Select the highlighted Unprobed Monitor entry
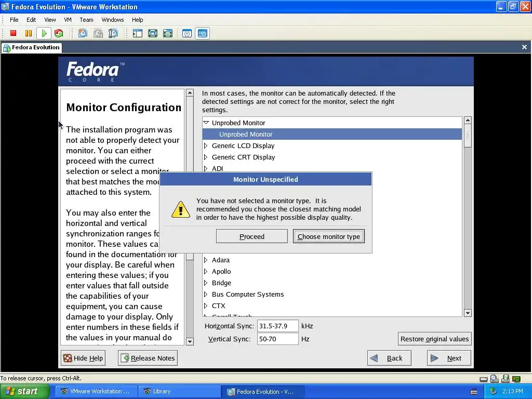 pyautogui.click(x=332, y=135)
